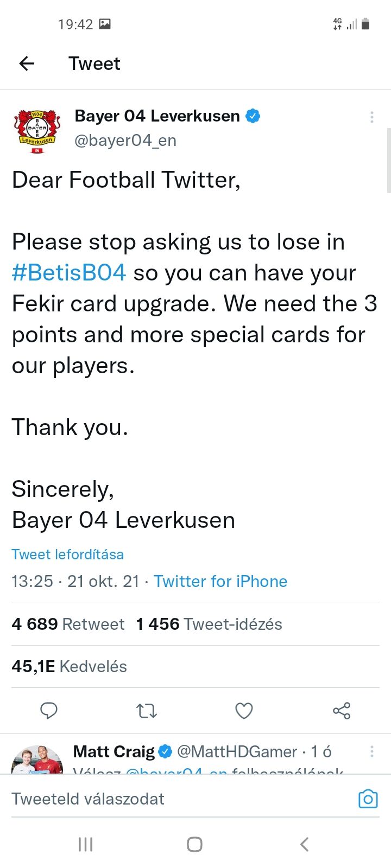391x868 pixels.
Task: Open Matt Craig's profile name
Action: point(114,752)
